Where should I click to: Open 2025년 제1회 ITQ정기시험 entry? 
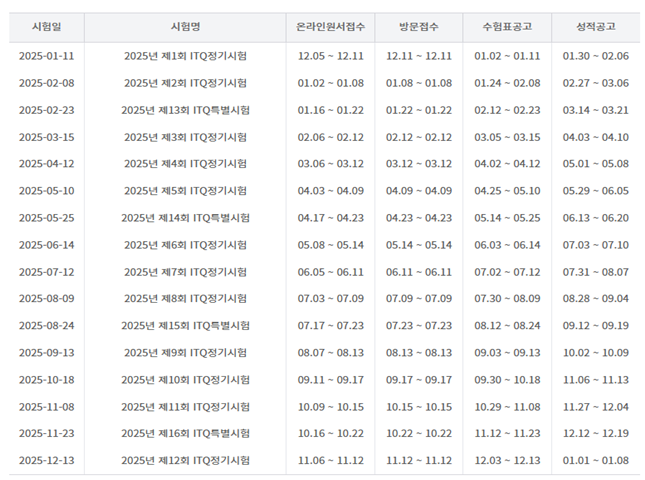(x=185, y=56)
